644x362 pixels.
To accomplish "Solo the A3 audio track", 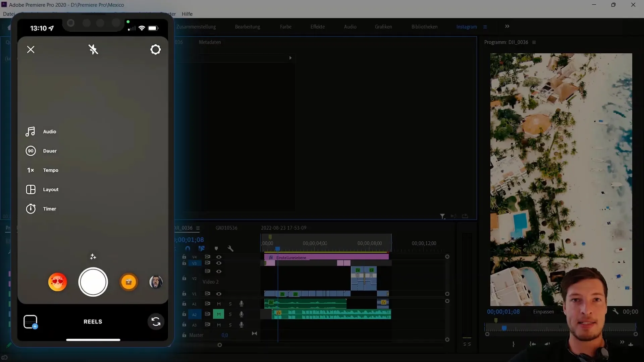I will 230,325.
